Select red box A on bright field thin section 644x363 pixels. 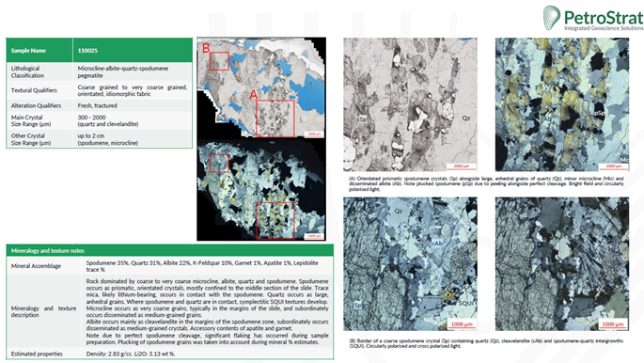pyautogui.click(x=275, y=118)
